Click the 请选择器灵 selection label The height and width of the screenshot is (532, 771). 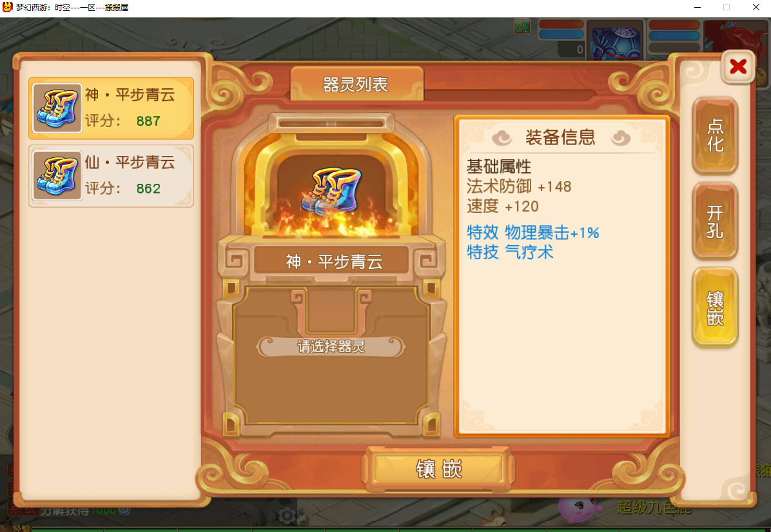331,347
